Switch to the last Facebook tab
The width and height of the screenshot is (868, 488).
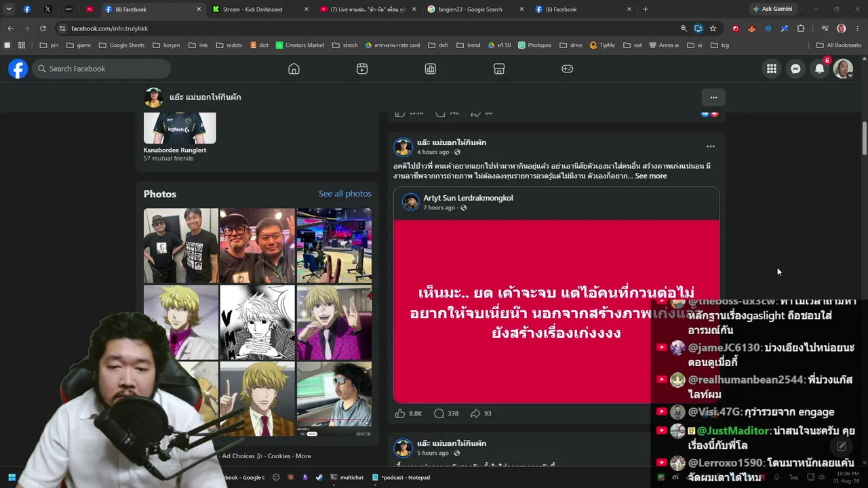coord(583,9)
